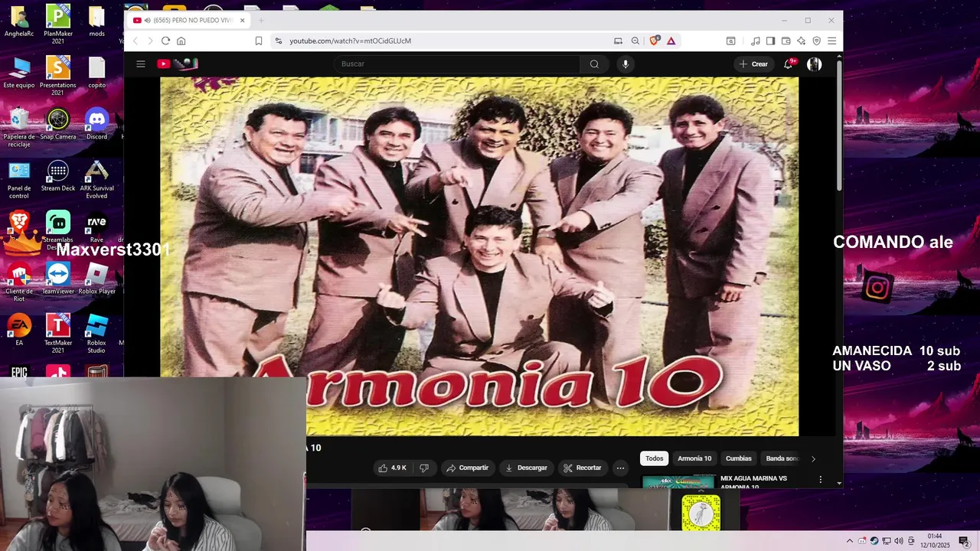Click the YouTube logo to go home

click(x=178, y=64)
